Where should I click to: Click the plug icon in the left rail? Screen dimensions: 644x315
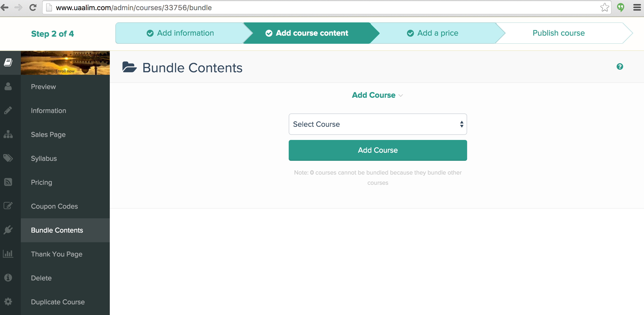(x=8, y=230)
